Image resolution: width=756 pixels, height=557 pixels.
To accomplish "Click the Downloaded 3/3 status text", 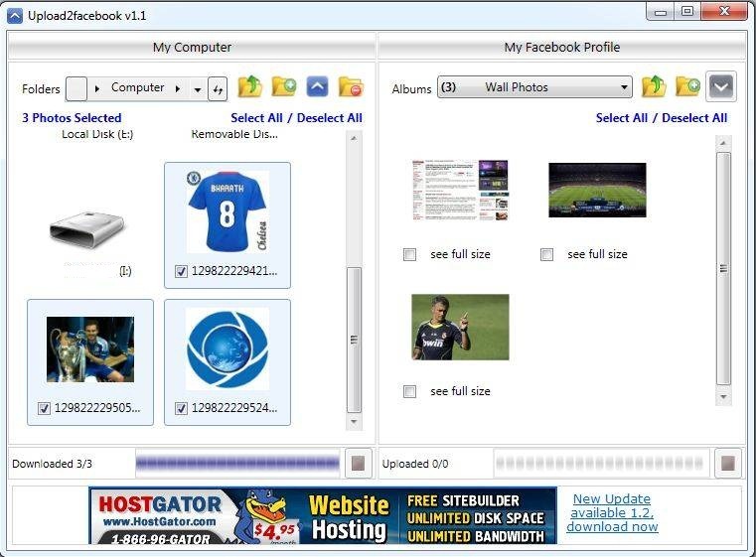I will click(52, 464).
